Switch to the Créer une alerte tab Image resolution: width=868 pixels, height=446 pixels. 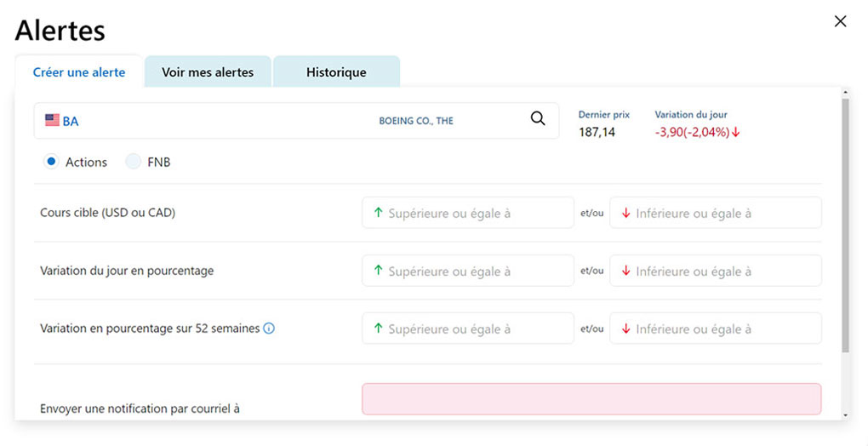pyautogui.click(x=79, y=72)
